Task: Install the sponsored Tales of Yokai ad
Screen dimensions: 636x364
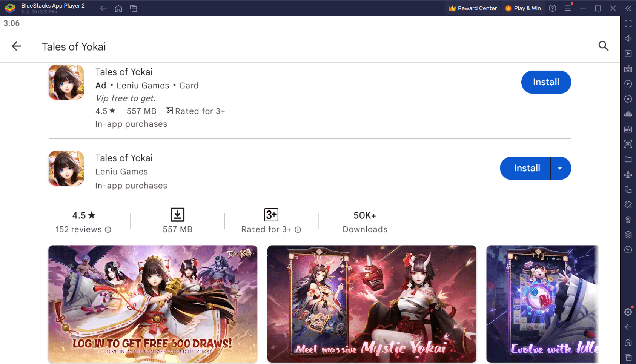Action: (546, 82)
